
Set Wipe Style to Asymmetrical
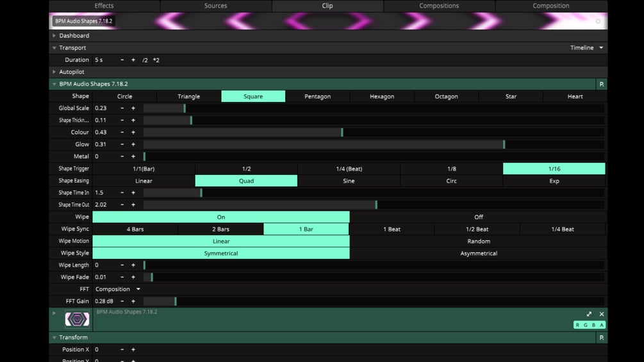click(x=479, y=253)
